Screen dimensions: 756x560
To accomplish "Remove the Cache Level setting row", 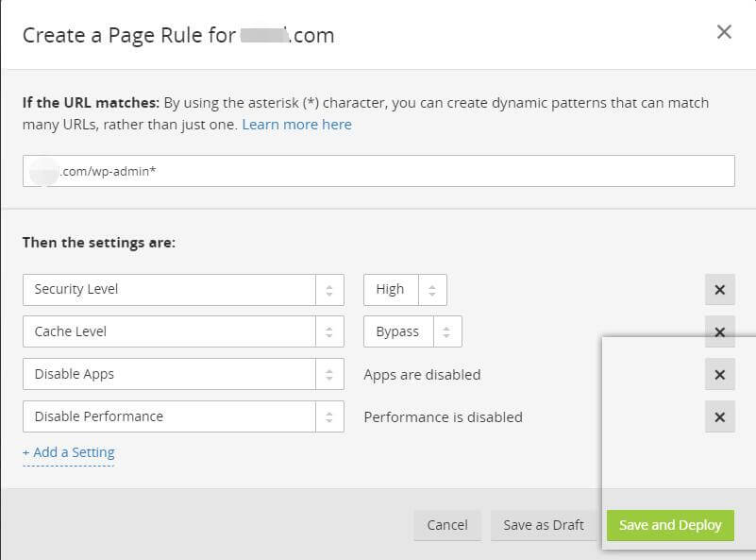I will click(719, 331).
